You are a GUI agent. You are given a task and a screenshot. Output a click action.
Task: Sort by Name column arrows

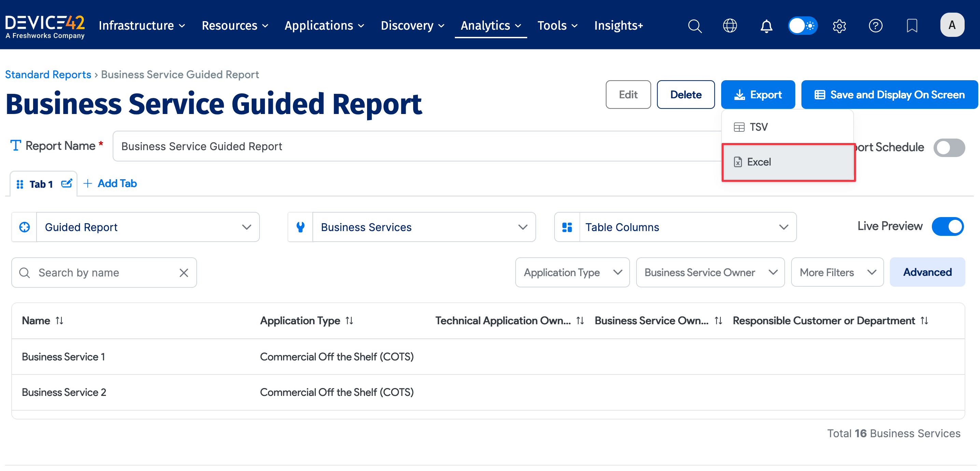[x=59, y=320]
